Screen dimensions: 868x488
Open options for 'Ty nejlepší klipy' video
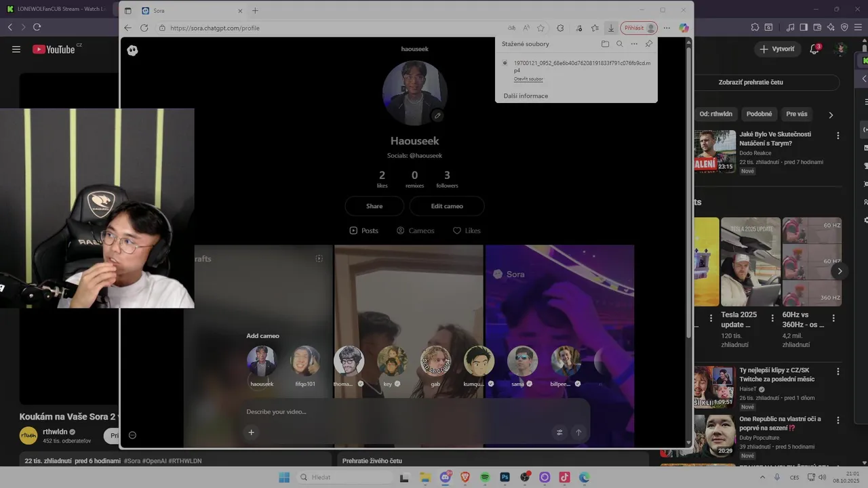point(838,371)
